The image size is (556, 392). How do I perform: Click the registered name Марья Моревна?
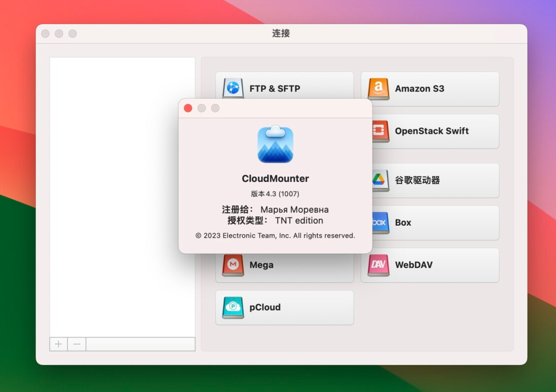(x=294, y=210)
